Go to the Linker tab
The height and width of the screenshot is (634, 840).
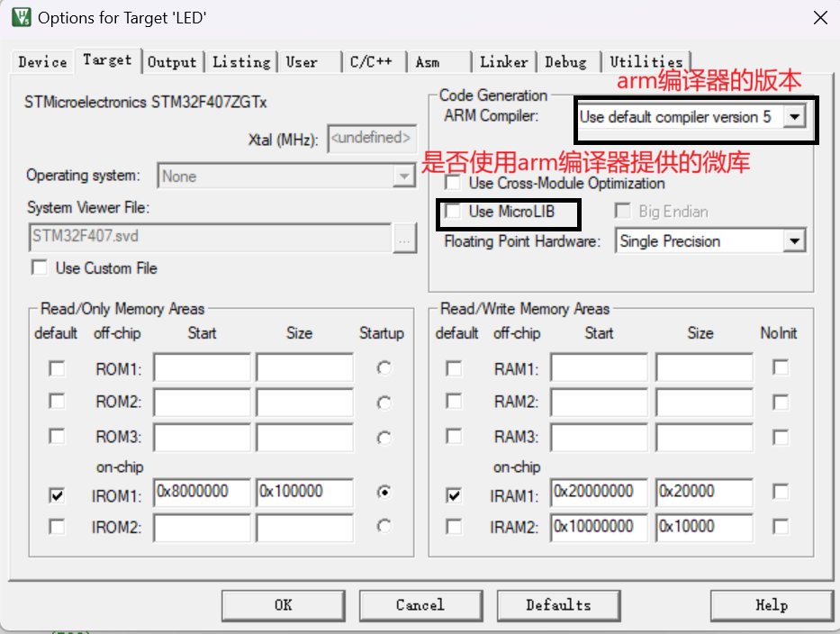click(503, 62)
